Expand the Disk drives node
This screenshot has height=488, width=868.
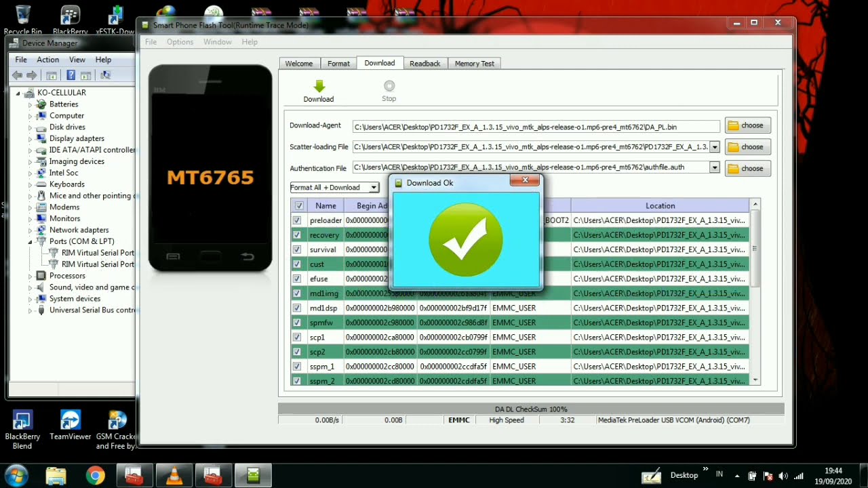click(x=30, y=127)
